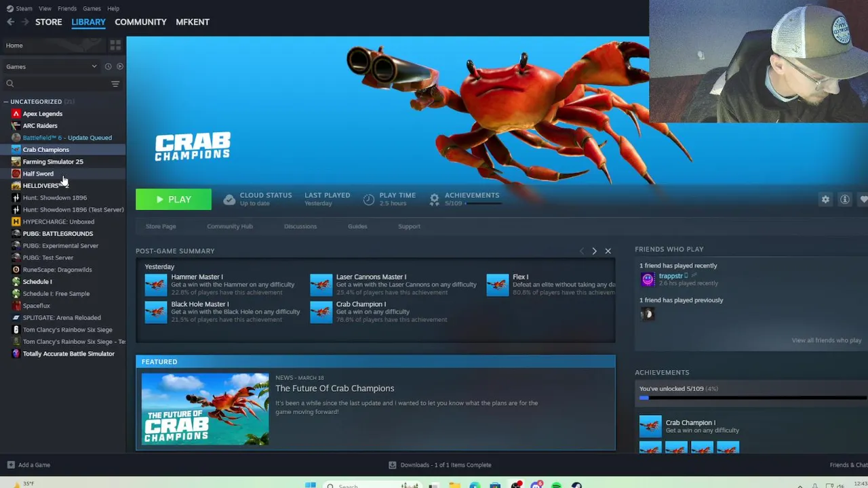Viewport: 868px width, 488px height.
Task: Add Crab Champions to favorites heart
Action: pyautogui.click(x=863, y=199)
